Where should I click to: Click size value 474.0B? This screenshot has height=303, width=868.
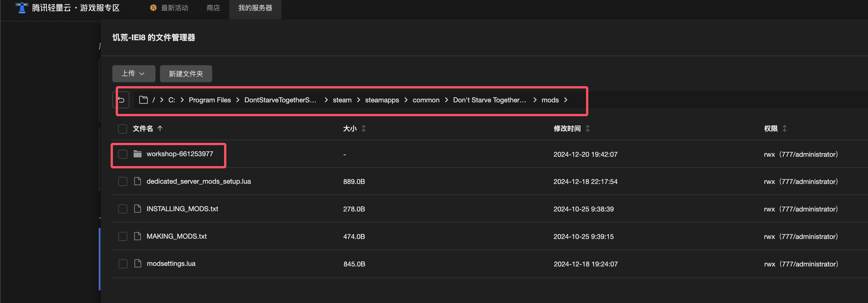pos(354,236)
